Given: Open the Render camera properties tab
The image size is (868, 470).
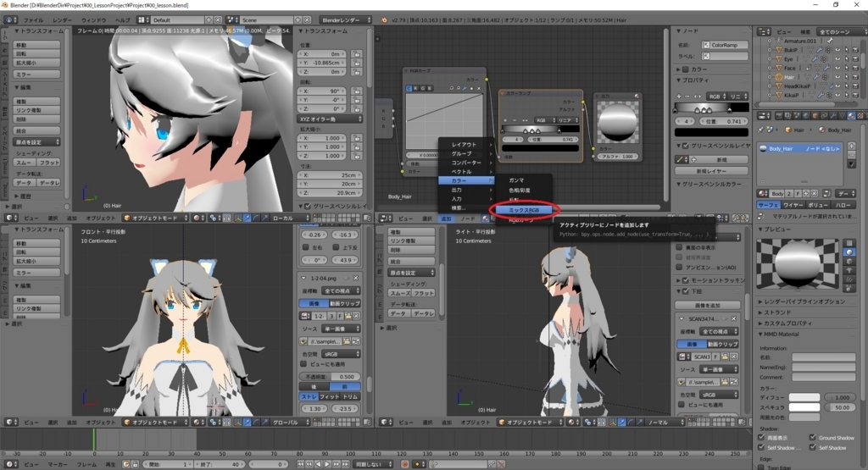Looking at the screenshot, I should (x=780, y=115).
